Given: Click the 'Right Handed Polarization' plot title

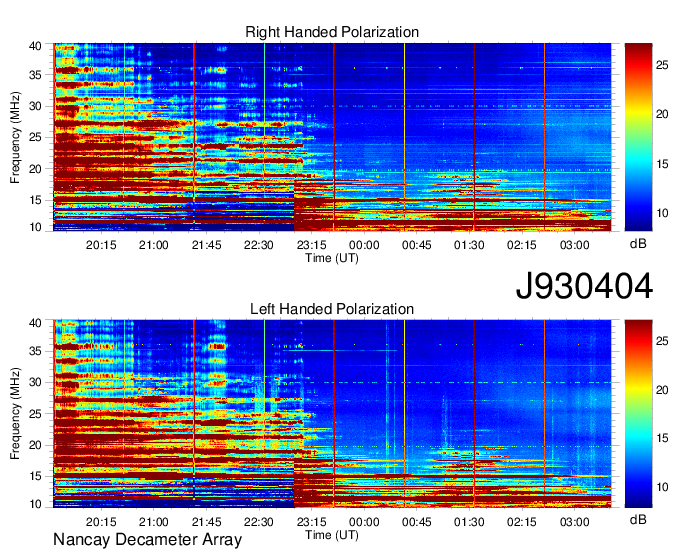Looking at the screenshot, I should 332,32.
